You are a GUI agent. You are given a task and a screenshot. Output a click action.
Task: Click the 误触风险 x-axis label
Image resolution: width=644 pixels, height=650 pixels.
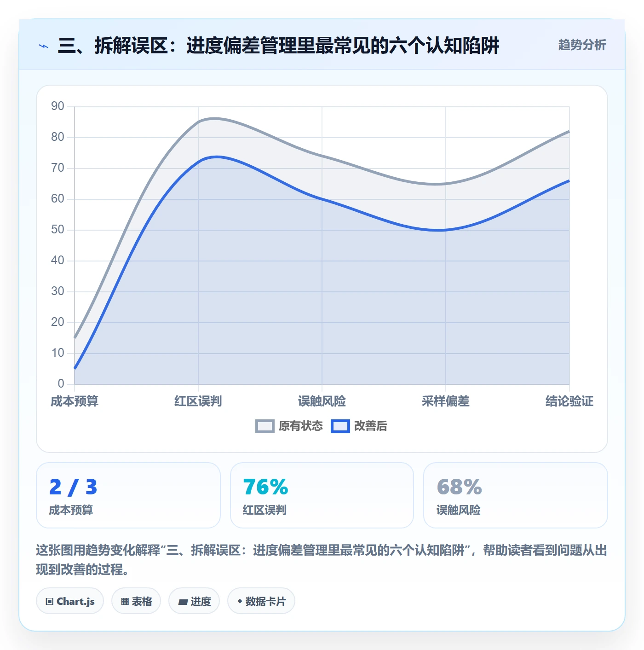click(322, 401)
